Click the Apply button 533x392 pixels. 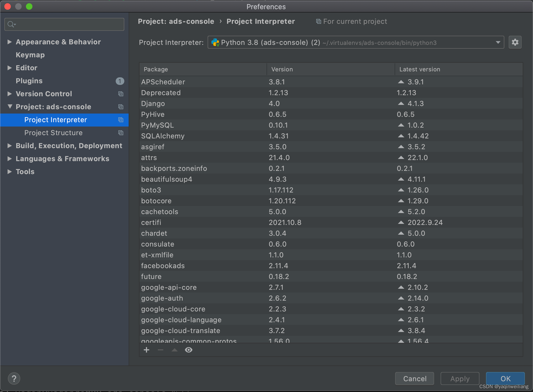pyautogui.click(x=460, y=378)
